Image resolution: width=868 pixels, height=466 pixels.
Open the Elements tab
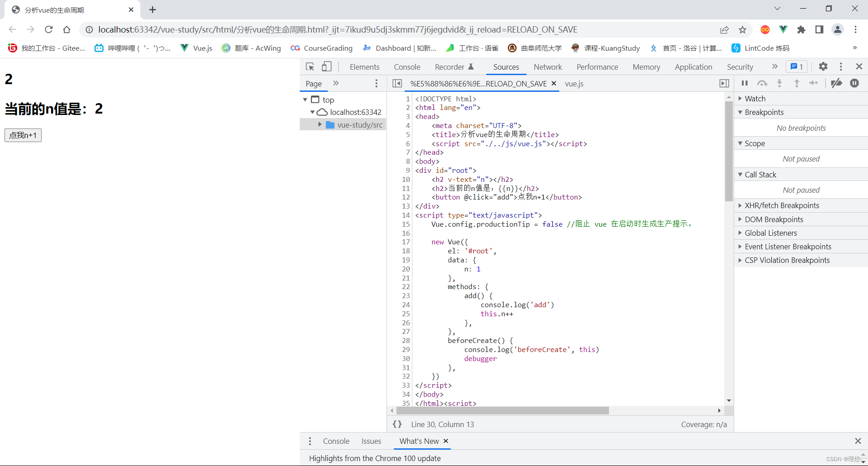tap(364, 67)
